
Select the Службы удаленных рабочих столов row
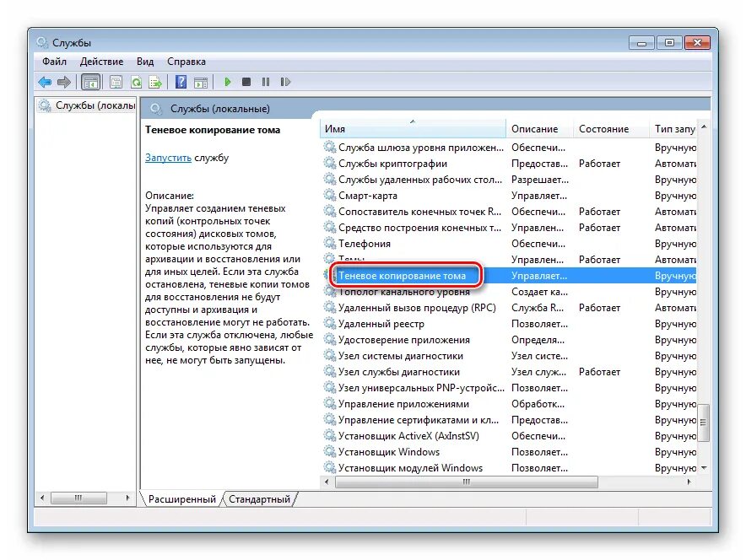coord(509,180)
